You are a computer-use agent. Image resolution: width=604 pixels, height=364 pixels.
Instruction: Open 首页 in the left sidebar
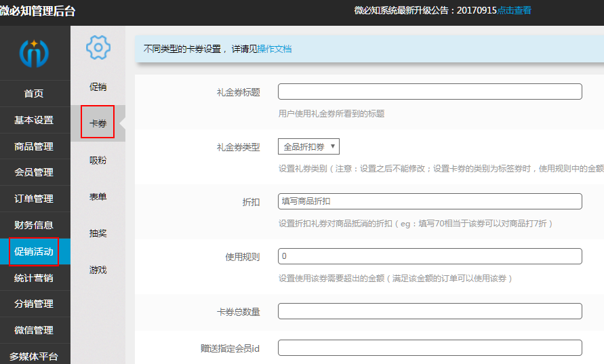[34, 94]
